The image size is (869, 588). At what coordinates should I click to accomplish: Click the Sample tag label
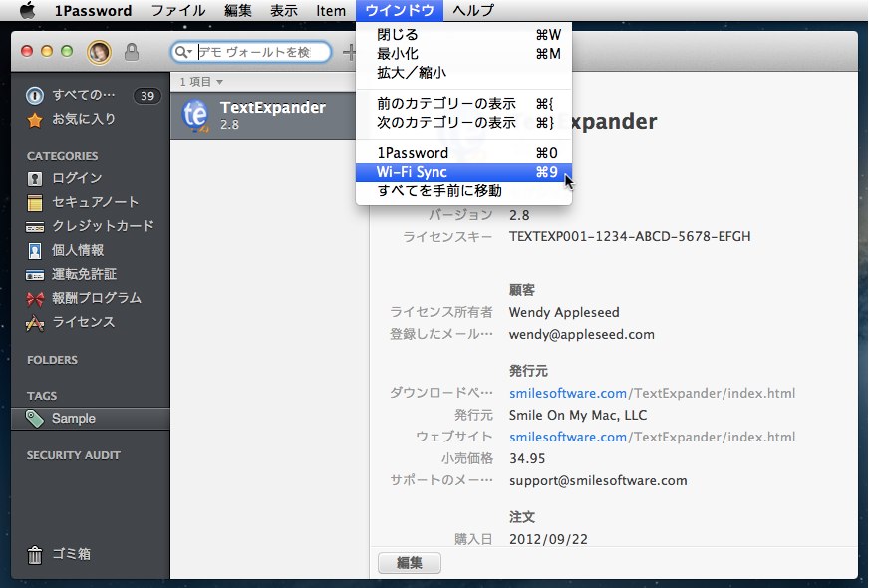pyautogui.click(x=74, y=419)
